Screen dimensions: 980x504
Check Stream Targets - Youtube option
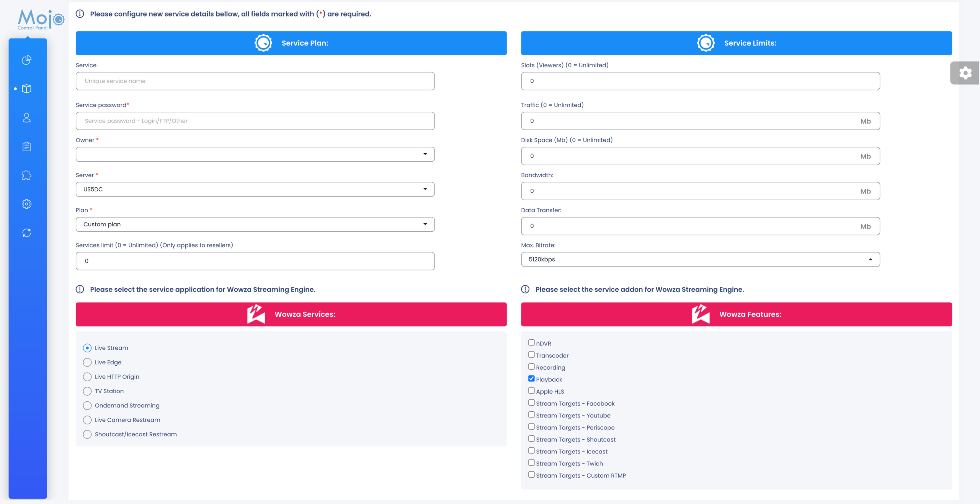[x=531, y=414]
